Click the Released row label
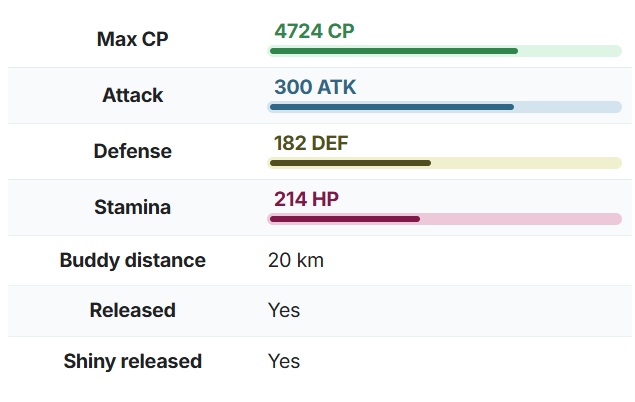The height and width of the screenshot is (402, 635). [133, 310]
